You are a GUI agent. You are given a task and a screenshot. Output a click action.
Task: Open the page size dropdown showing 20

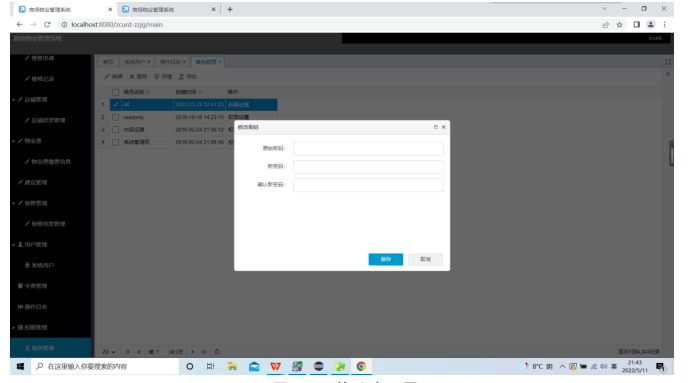(108, 352)
